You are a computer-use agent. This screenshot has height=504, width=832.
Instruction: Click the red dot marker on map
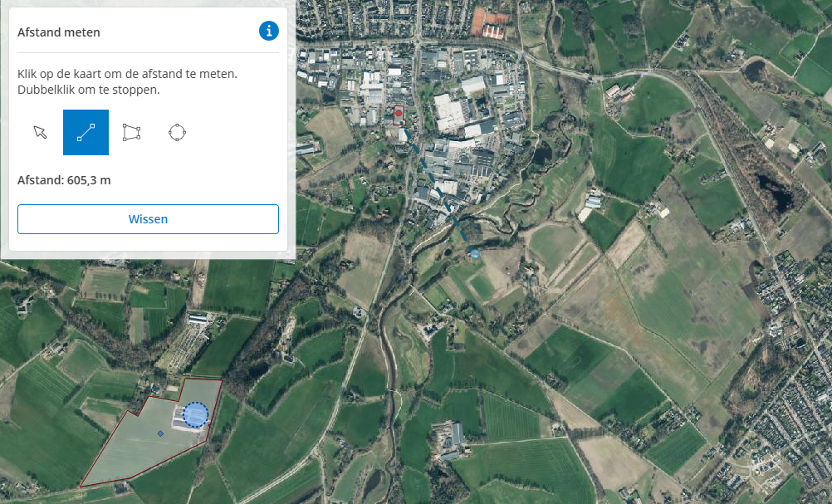coord(399,113)
